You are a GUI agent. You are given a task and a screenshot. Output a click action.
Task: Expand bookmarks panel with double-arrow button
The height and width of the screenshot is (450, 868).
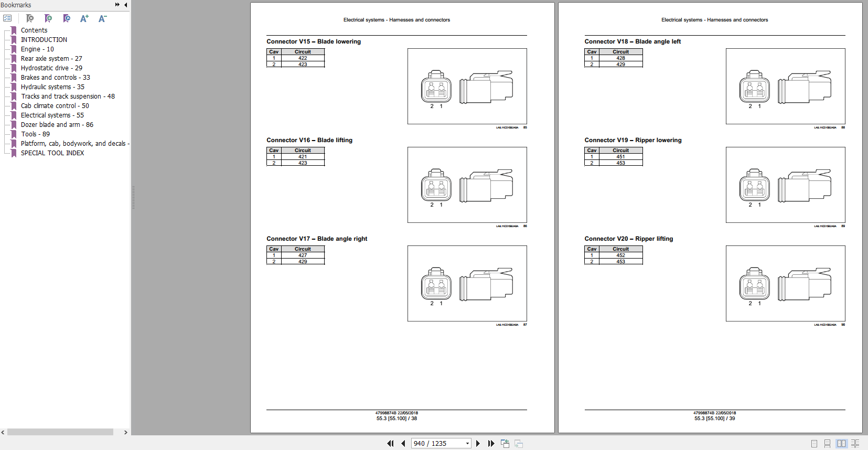click(x=117, y=5)
